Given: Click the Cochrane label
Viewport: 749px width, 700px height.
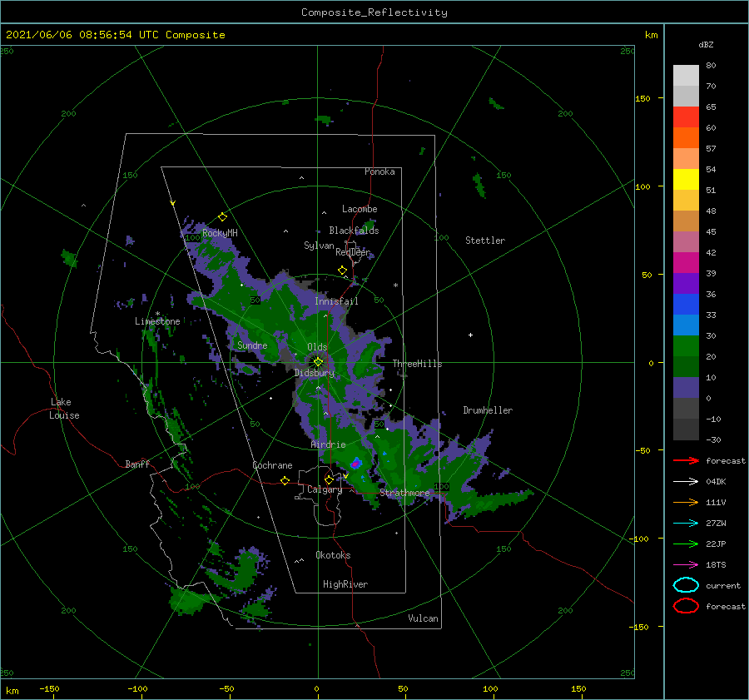Looking at the screenshot, I should coord(272,465).
